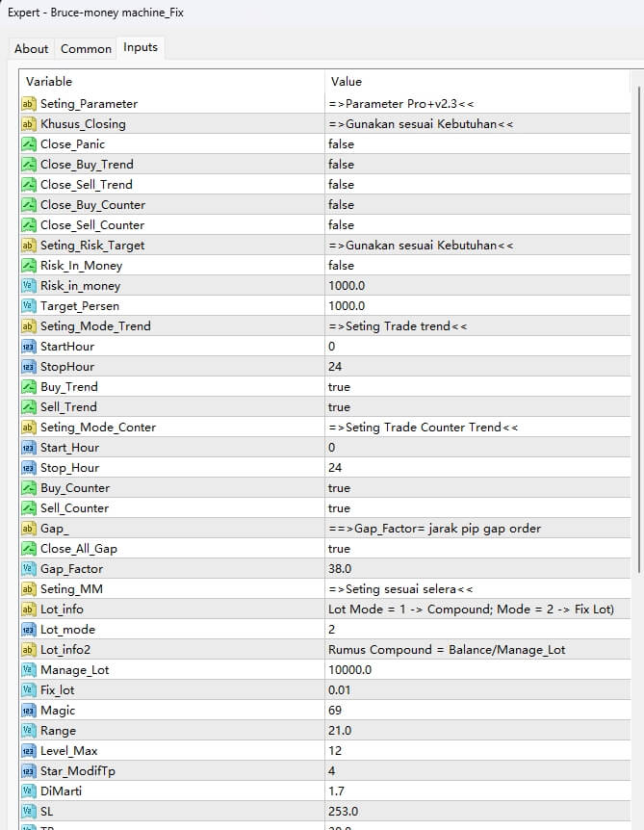The width and height of the screenshot is (644, 830).
Task: Open the Risk_In_Money false value dropdown
Action: pyautogui.click(x=341, y=266)
